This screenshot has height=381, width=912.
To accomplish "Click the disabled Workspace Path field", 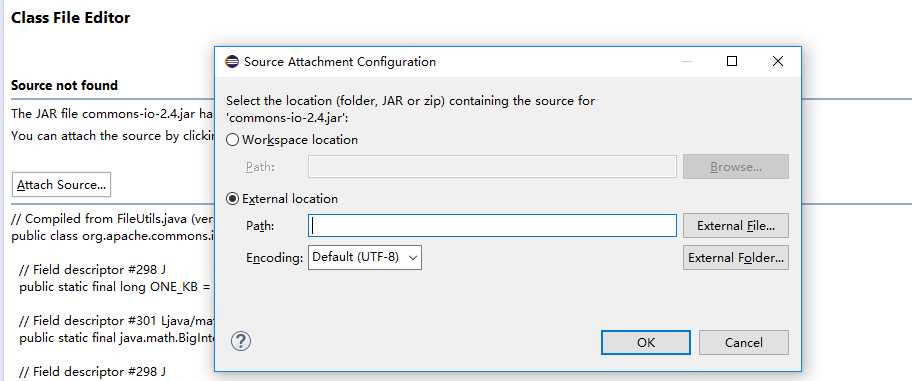I will (493, 166).
